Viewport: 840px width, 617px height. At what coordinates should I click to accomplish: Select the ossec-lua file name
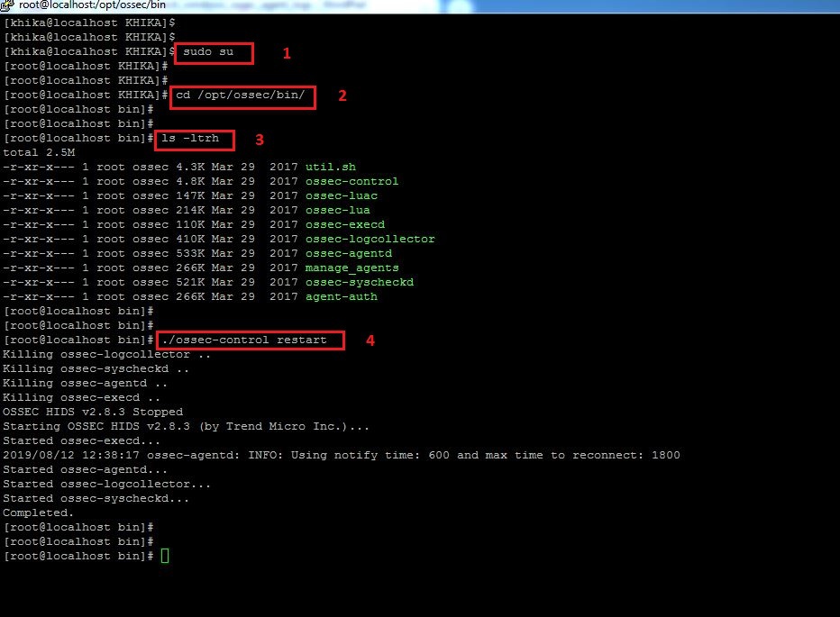337,211
